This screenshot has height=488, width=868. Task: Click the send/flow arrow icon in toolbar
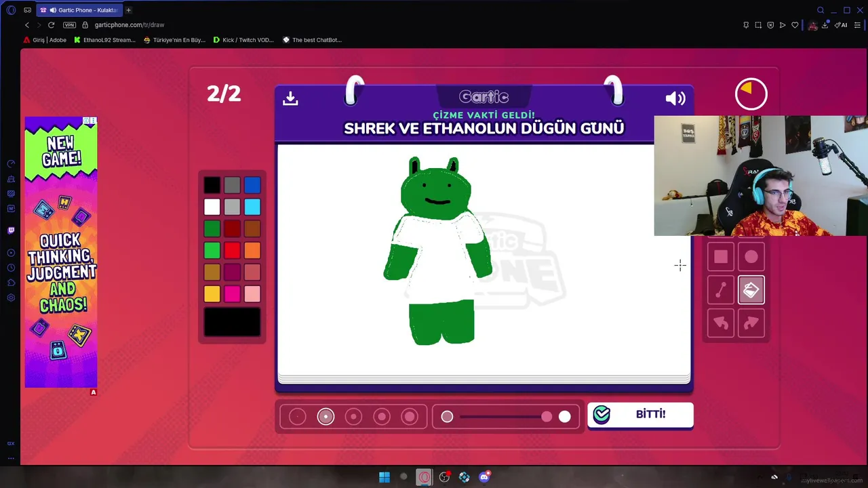pyautogui.click(x=783, y=25)
